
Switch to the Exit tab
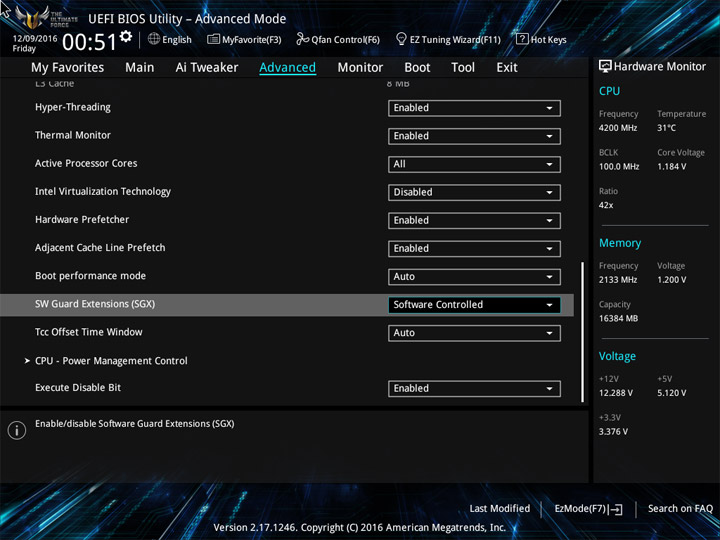[507, 68]
